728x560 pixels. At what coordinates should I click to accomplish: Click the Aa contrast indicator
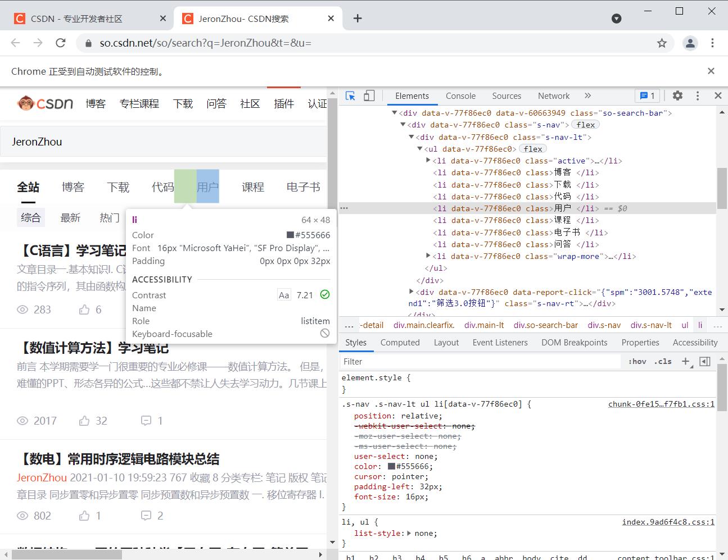pyautogui.click(x=284, y=295)
